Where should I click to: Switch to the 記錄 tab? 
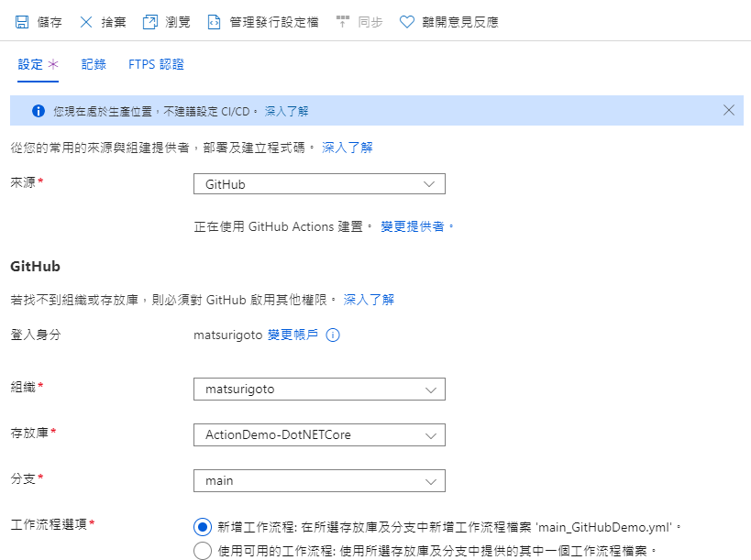pyautogui.click(x=94, y=64)
